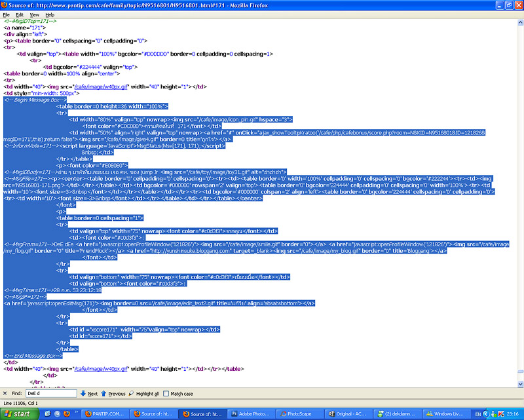Switch to the inactive 'Source of: ht...' taskbar button

pyautogui.click(x=154, y=413)
